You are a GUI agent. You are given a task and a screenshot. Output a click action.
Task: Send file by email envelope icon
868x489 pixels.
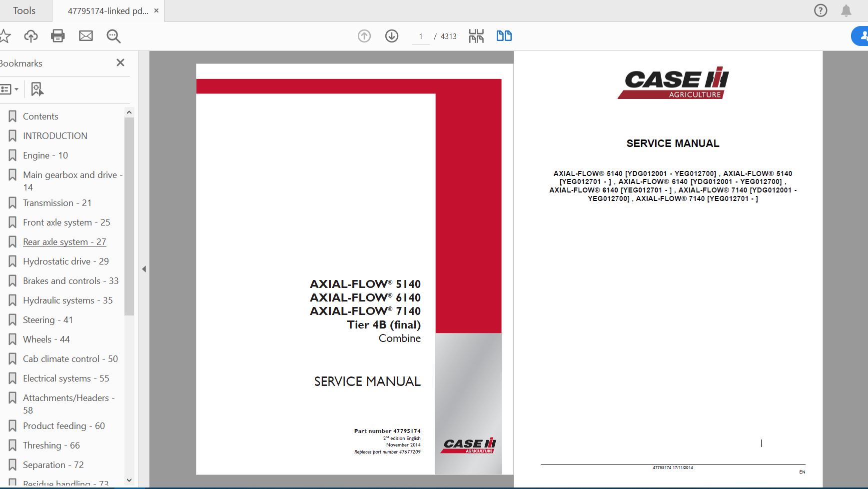point(86,36)
